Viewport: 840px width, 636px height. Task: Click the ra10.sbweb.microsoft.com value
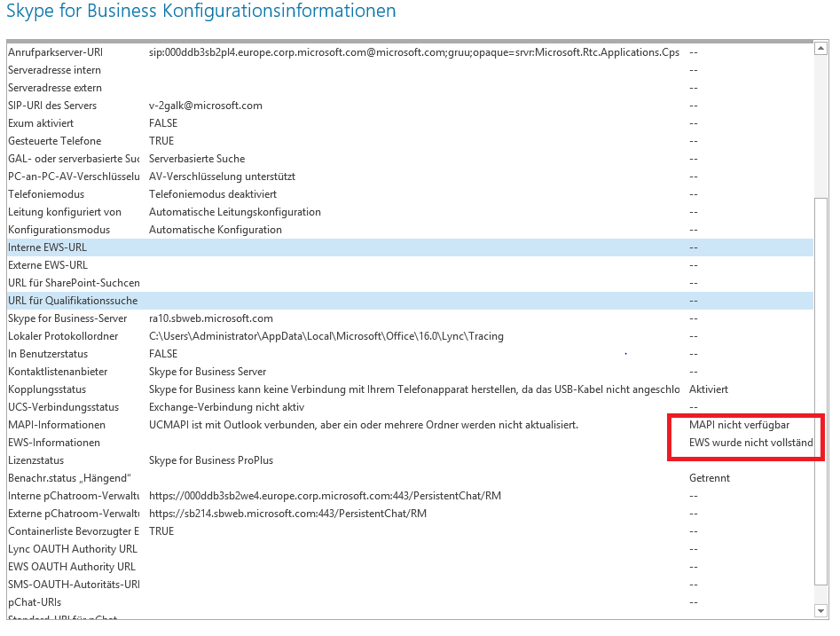point(210,318)
